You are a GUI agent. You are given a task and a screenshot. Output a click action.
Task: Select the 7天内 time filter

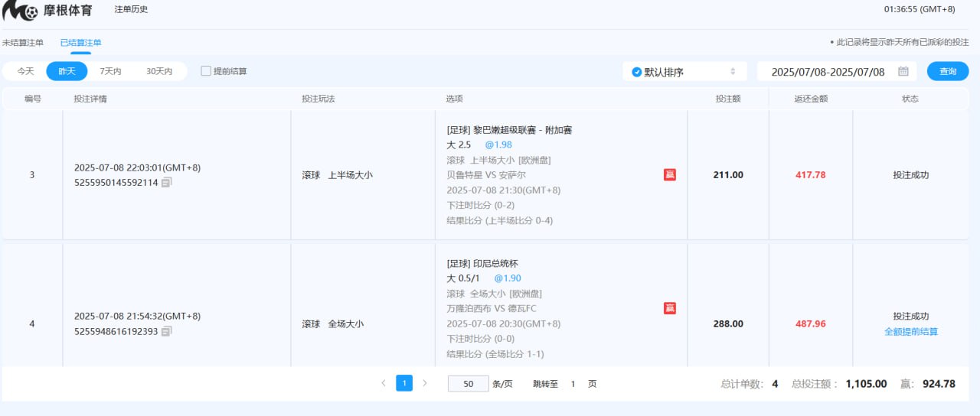click(110, 71)
